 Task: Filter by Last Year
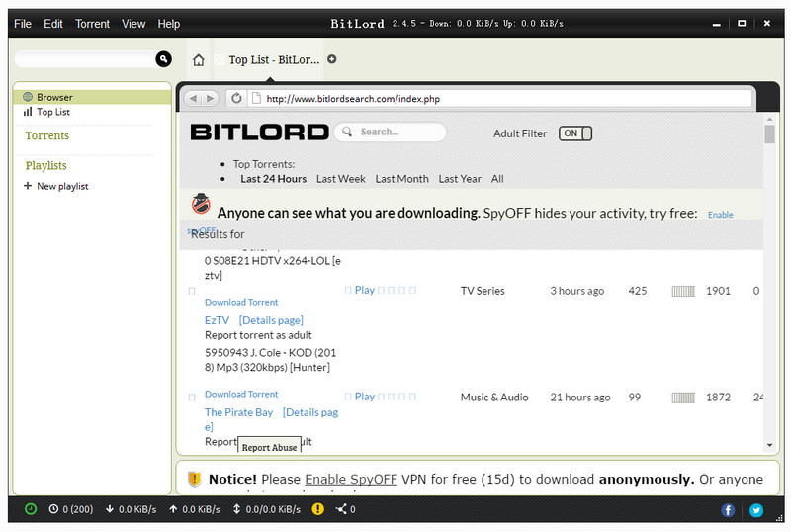click(460, 179)
